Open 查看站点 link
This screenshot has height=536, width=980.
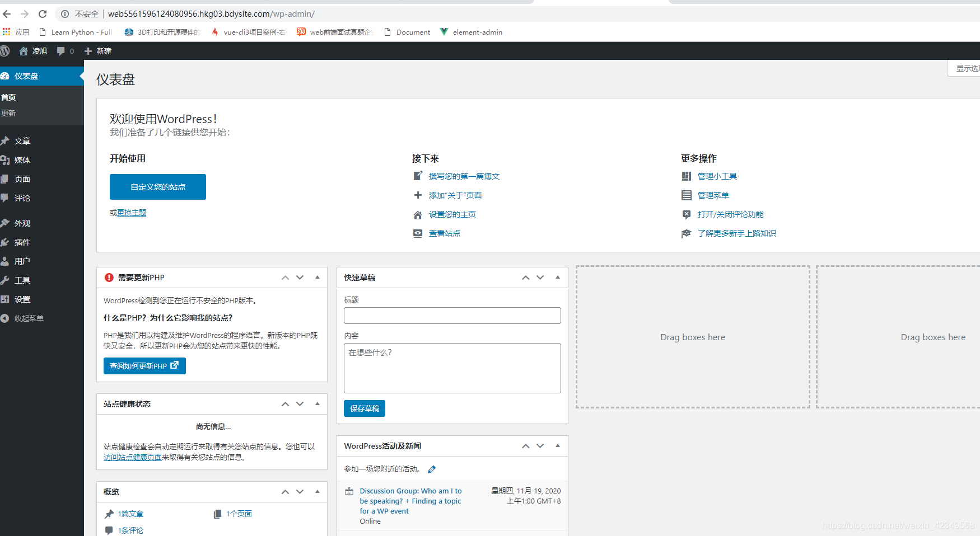(445, 233)
